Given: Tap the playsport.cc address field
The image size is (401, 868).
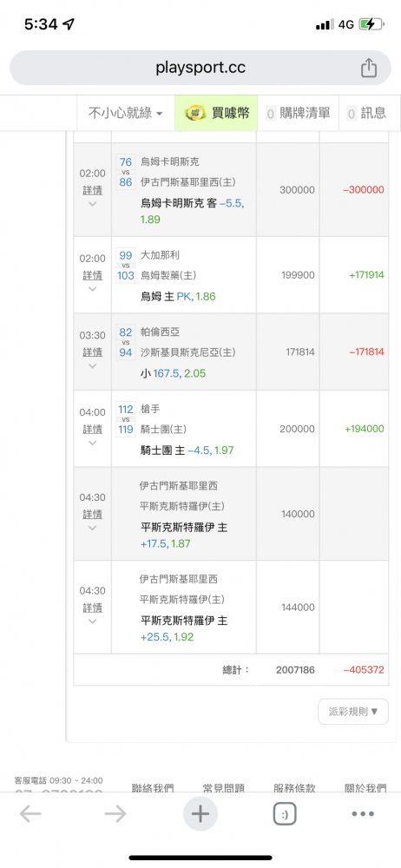Looking at the screenshot, I should click(200, 68).
